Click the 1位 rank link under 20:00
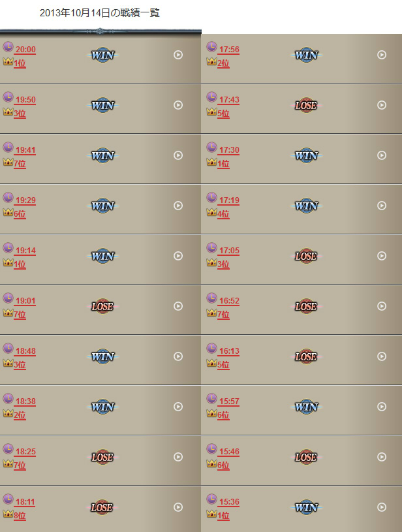Image resolution: width=402 pixels, height=532 pixels. (x=20, y=63)
